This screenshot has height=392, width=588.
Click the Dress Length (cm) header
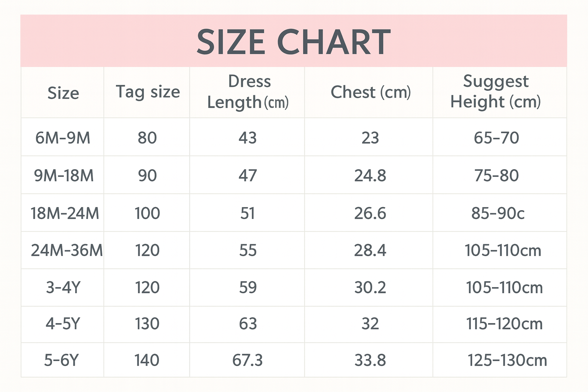[248, 92]
